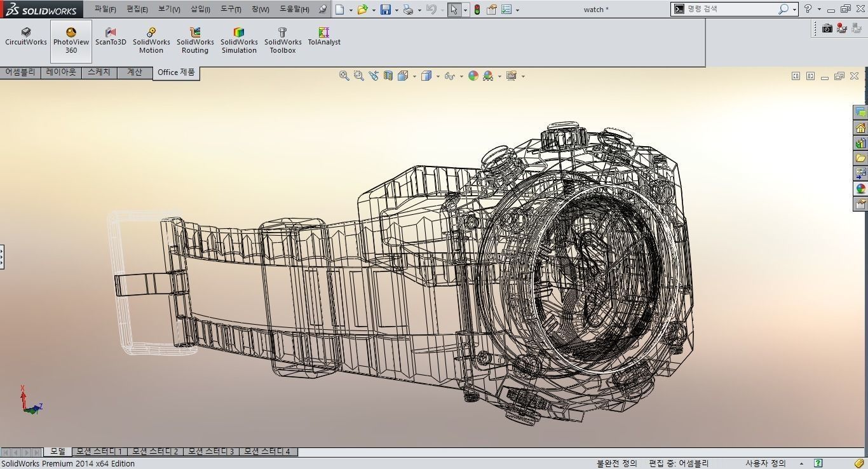The height and width of the screenshot is (469, 868).
Task: Select the Office 제품 tab
Action: pos(176,72)
